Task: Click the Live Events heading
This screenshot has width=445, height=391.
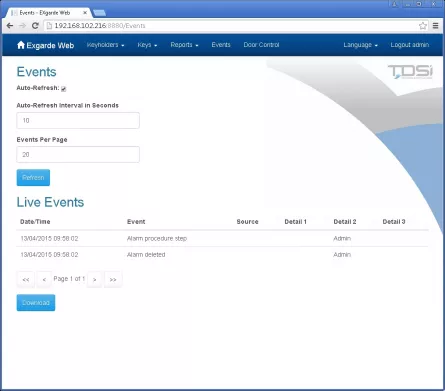Action: click(x=50, y=202)
